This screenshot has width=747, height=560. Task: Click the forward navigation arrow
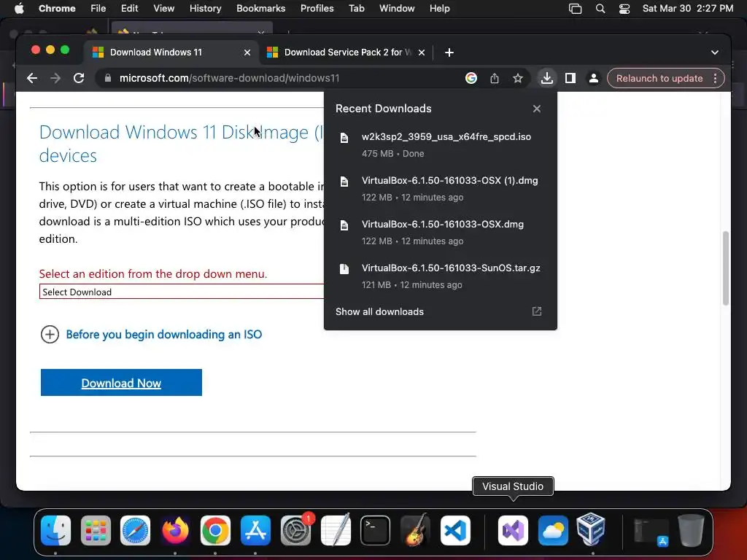coord(55,78)
